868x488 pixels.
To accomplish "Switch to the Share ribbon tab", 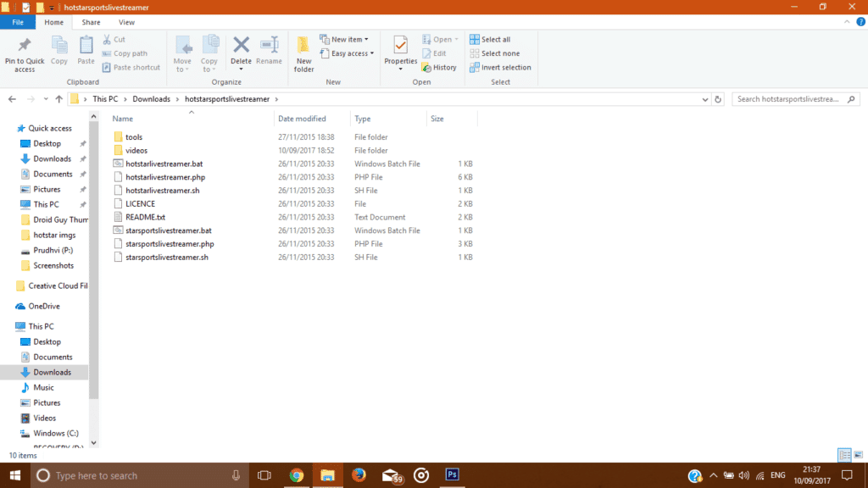I will (91, 22).
